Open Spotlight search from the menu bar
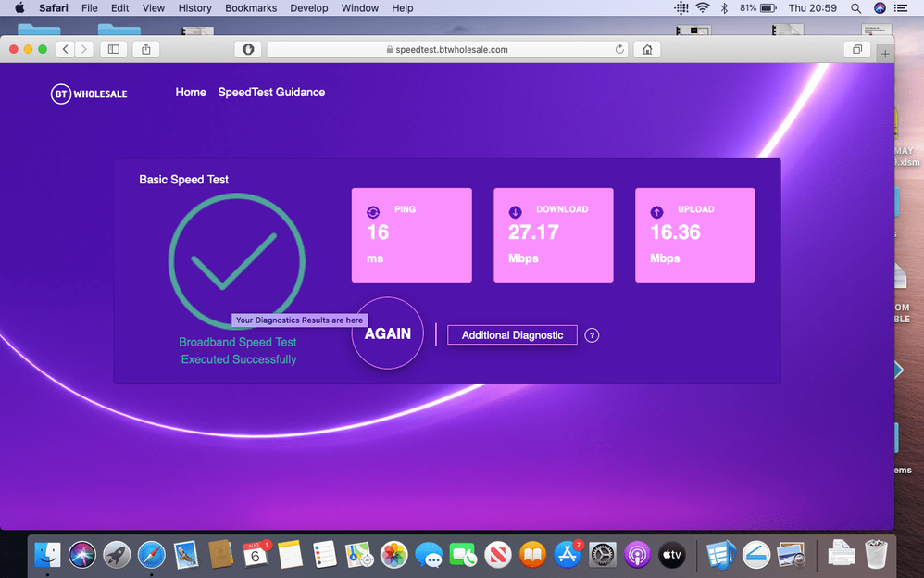 [x=855, y=8]
